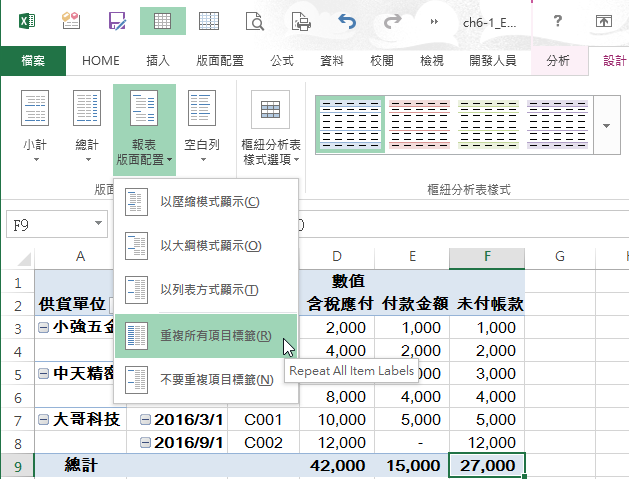Click the 報表版面配置 report layout button
Screen dimensions: 629x479
coord(144,129)
